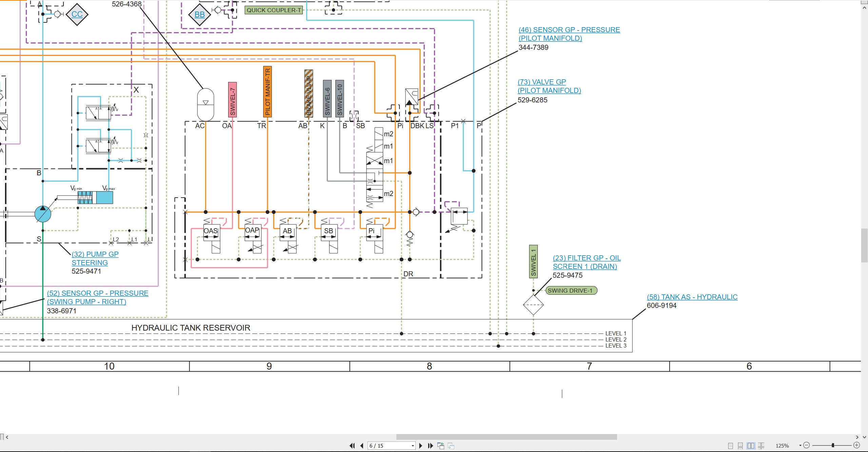Click the OAP solenoid valve symbol
Viewport: 868px width, 452px height.
253,235
